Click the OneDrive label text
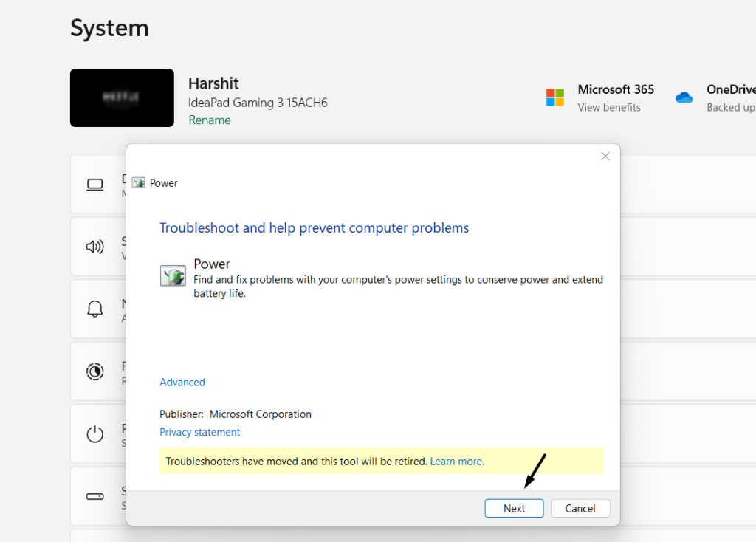This screenshot has width=756, height=542. [x=730, y=89]
